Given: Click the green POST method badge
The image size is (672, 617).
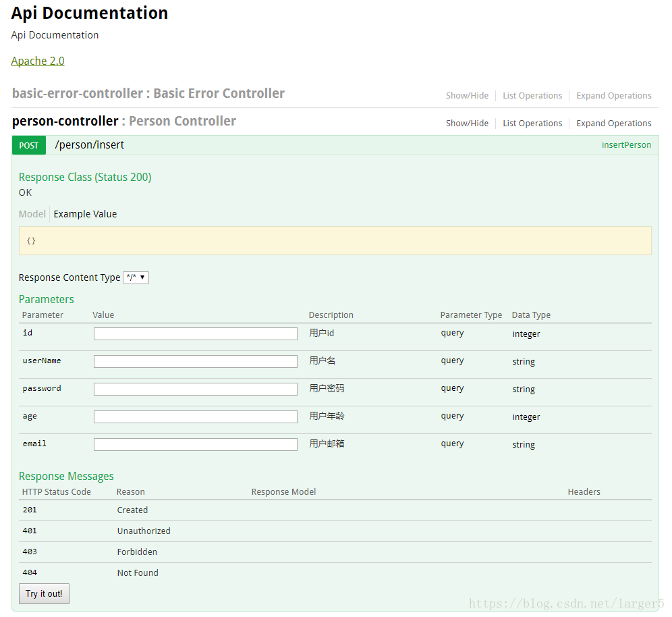Looking at the screenshot, I should tap(28, 145).
